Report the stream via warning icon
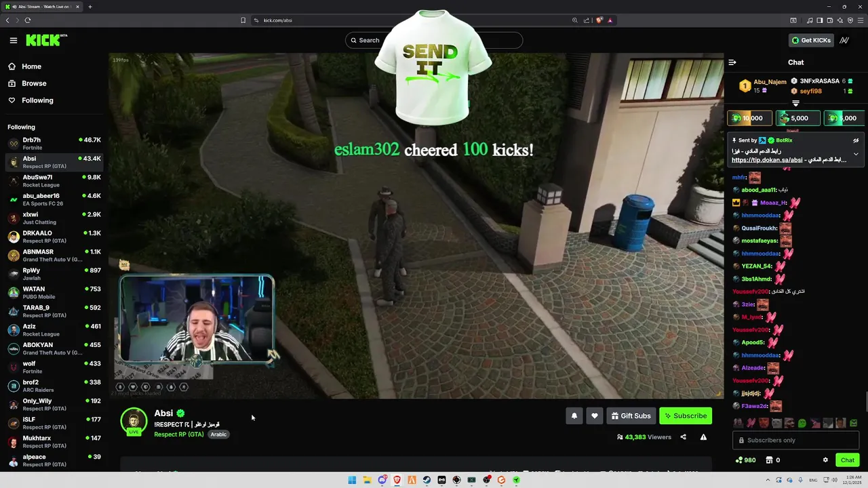Image resolution: width=868 pixels, height=488 pixels. tap(703, 437)
